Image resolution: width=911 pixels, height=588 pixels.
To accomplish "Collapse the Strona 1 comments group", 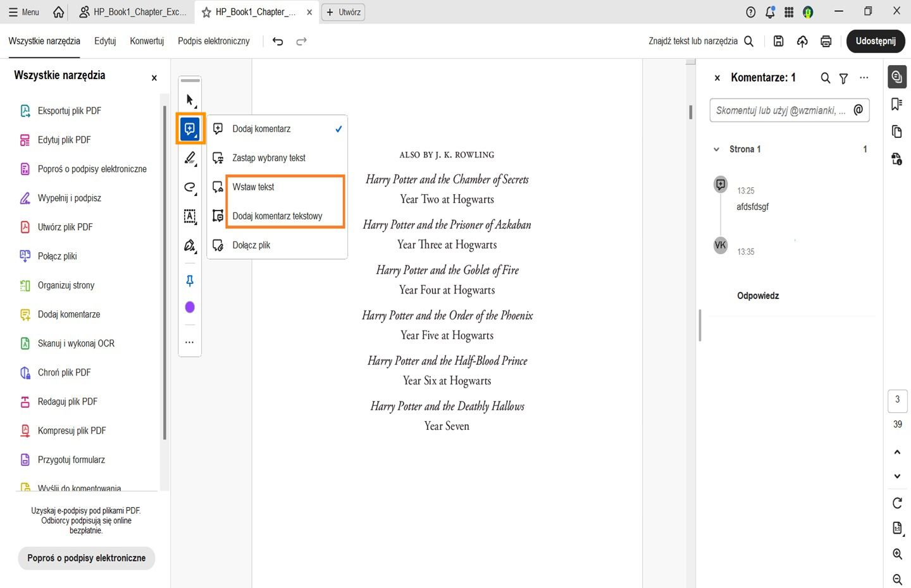I will tap(716, 150).
